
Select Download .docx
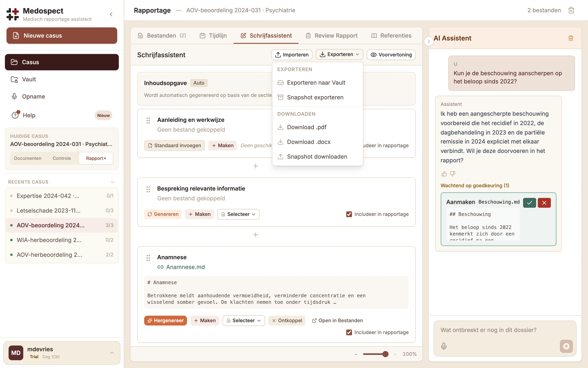click(x=317, y=142)
